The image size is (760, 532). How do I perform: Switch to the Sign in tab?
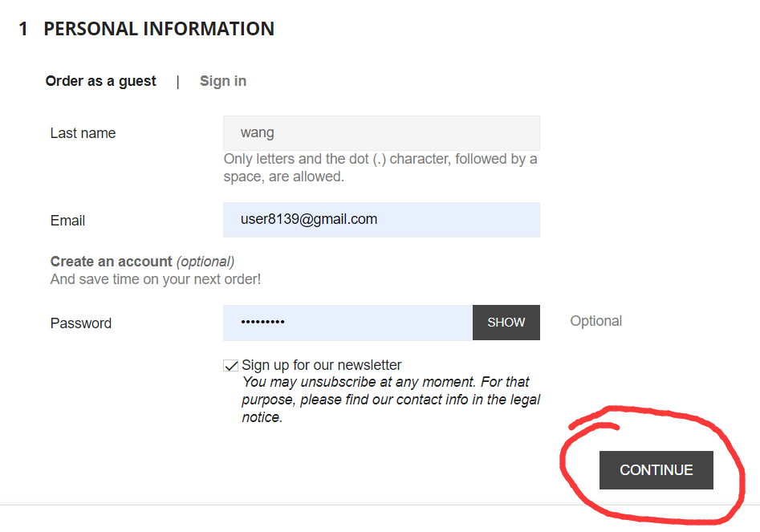(222, 81)
